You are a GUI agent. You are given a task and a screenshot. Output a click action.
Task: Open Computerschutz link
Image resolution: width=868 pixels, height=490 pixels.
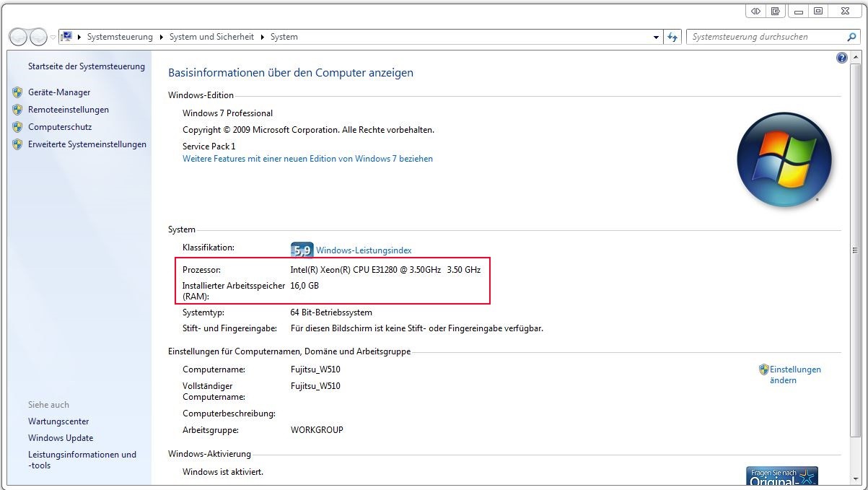click(60, 127)
